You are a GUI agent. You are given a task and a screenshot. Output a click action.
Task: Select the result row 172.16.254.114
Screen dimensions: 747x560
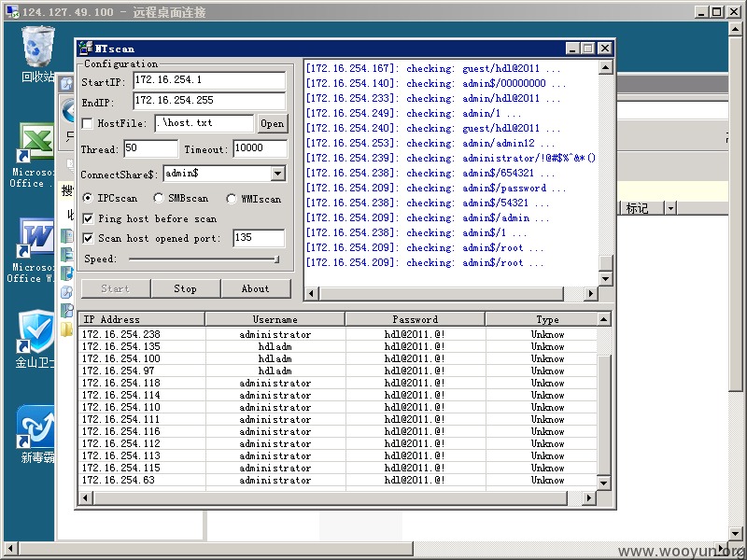point(338,395)
